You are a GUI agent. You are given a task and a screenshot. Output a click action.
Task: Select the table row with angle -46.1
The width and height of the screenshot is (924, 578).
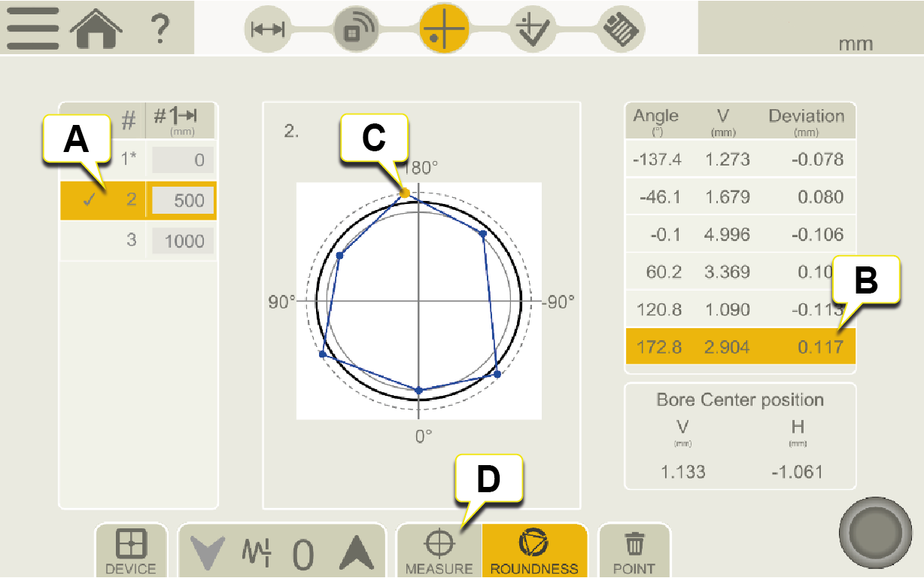740,197
